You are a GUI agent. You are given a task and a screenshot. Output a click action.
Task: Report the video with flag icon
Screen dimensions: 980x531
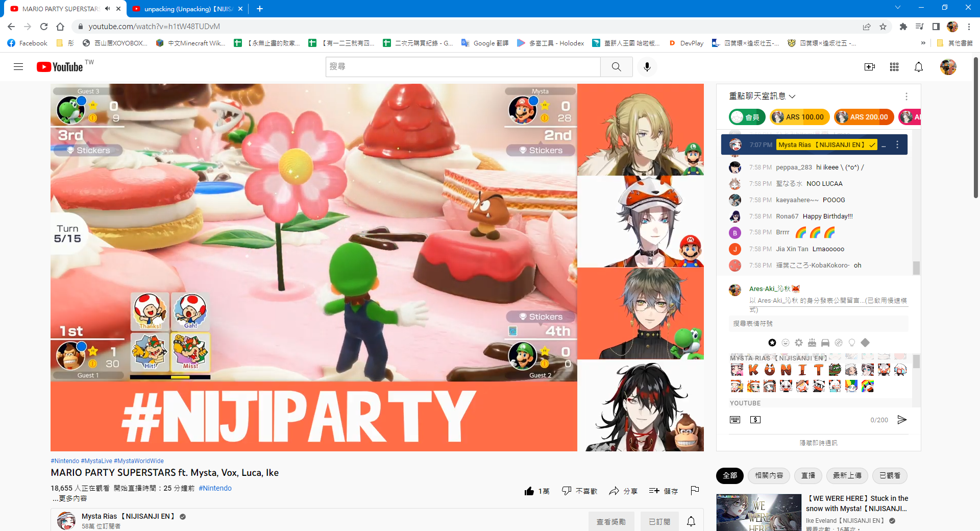695,491
